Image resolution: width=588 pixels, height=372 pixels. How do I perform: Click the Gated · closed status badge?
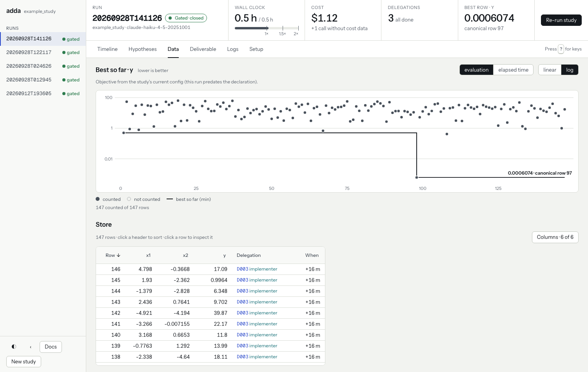(186, 18)
